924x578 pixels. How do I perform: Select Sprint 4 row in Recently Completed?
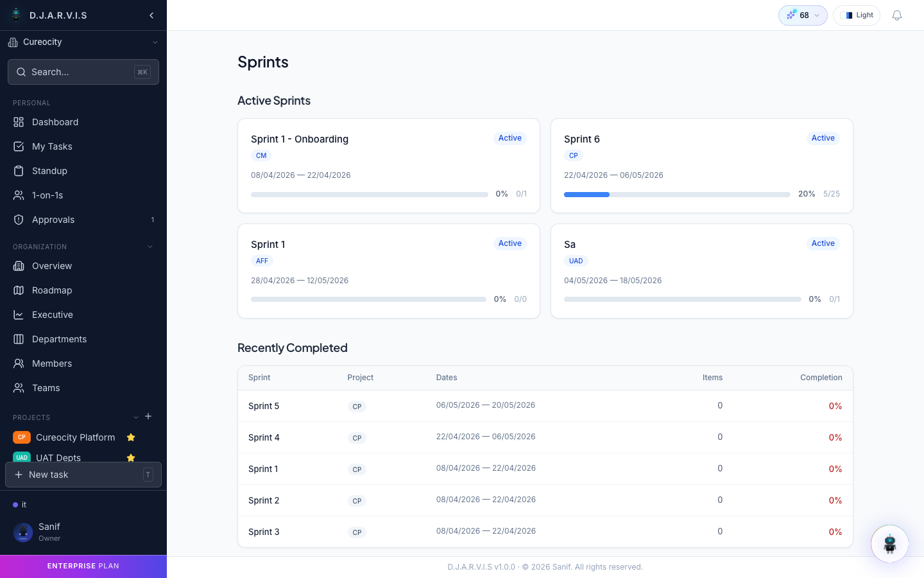[x=545, y=437]
